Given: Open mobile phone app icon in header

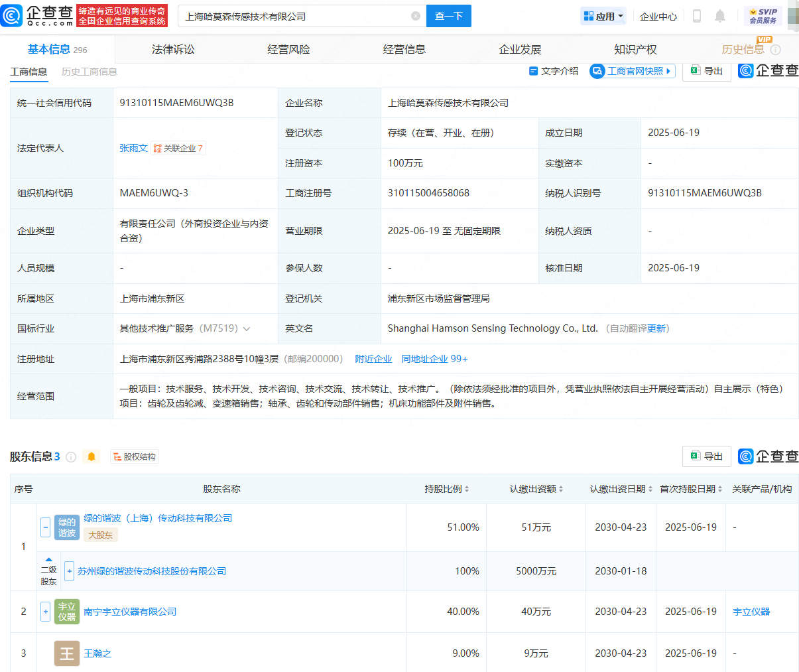Looking at the screenshot, I should click(x=697, y=16).
